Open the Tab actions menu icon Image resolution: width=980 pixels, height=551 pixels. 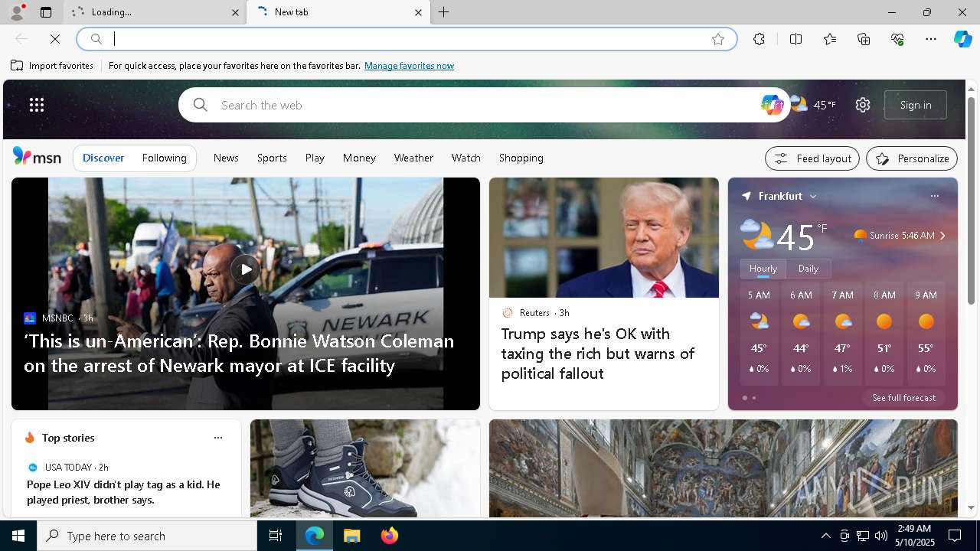[46, 12]
